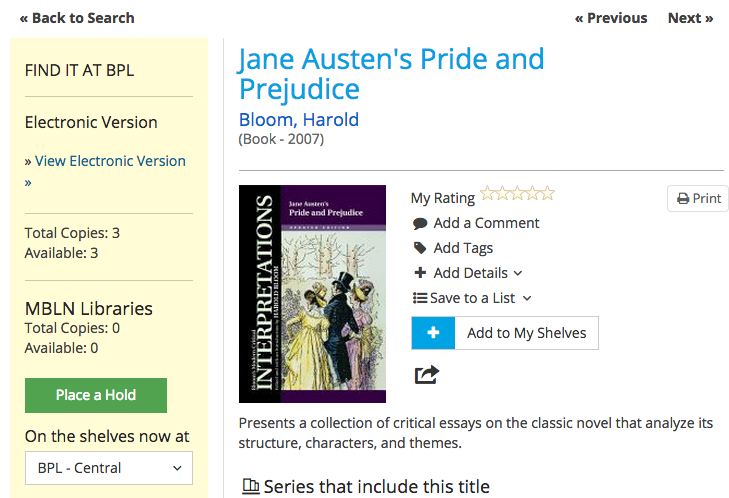Image resolution: width=729 pixels, height=498 pixels.
Task: Rate the book one star
Action: pyautogui.click(x=487, y=194)
